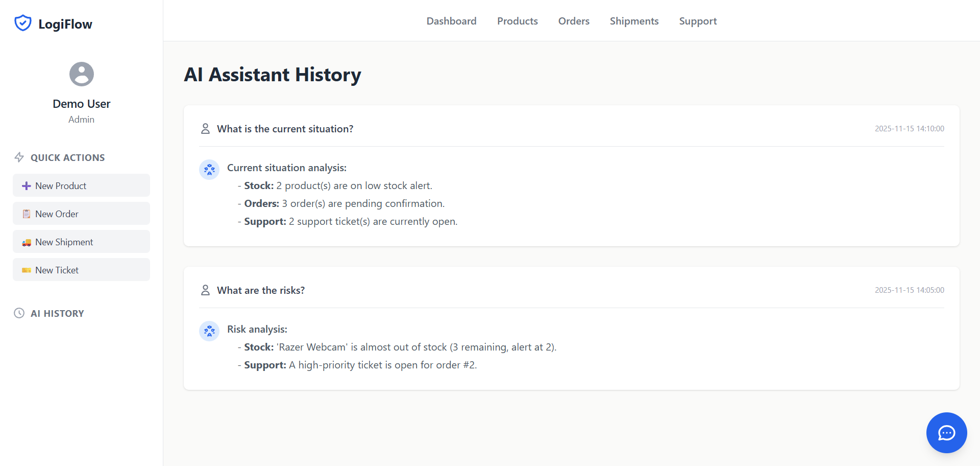Click user icon next to 'What are the risks?'

tap(205, 290)
